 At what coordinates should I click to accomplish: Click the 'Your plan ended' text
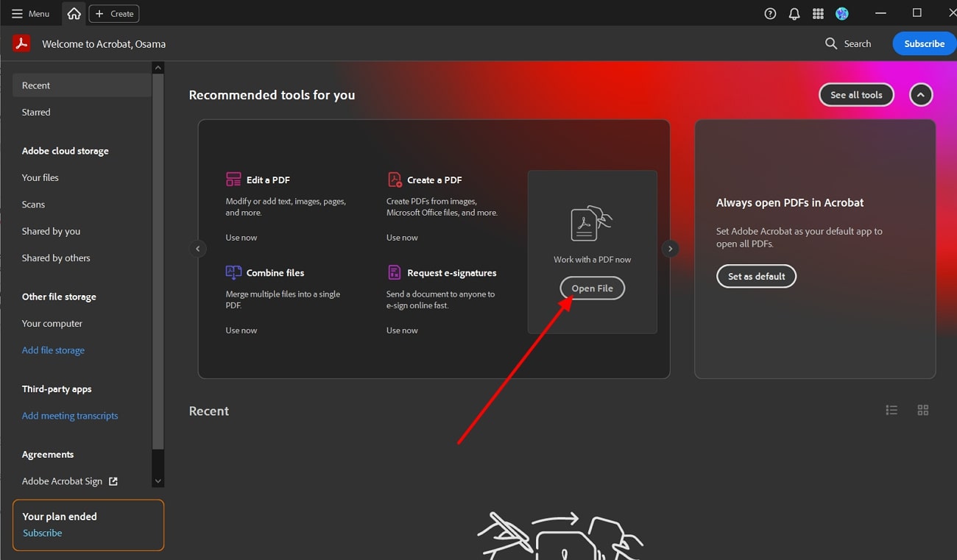(60, 517)
